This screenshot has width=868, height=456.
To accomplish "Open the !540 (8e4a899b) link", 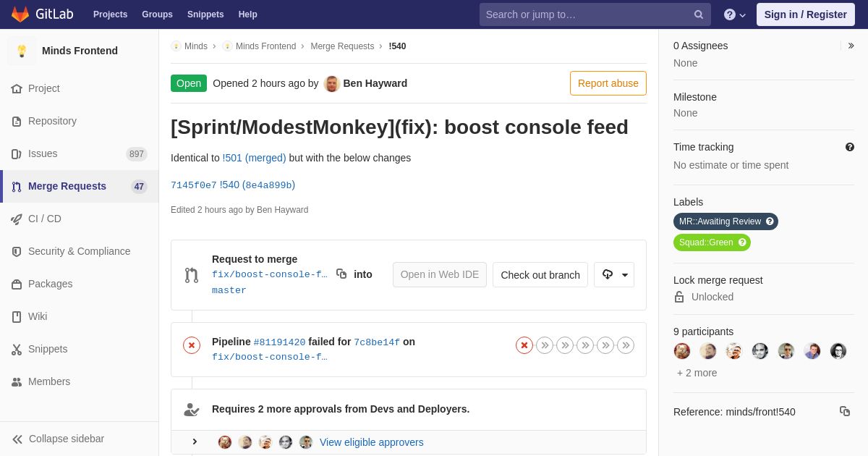I will [258, 185].
